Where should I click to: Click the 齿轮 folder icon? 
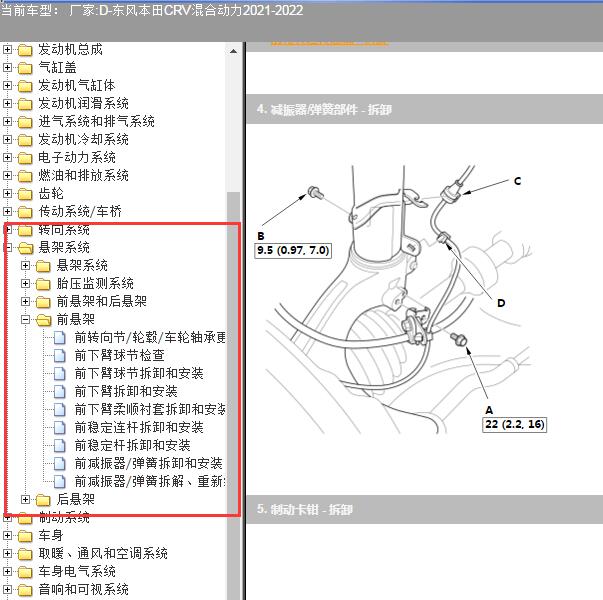pyautogui.click(x=25, y=194)
